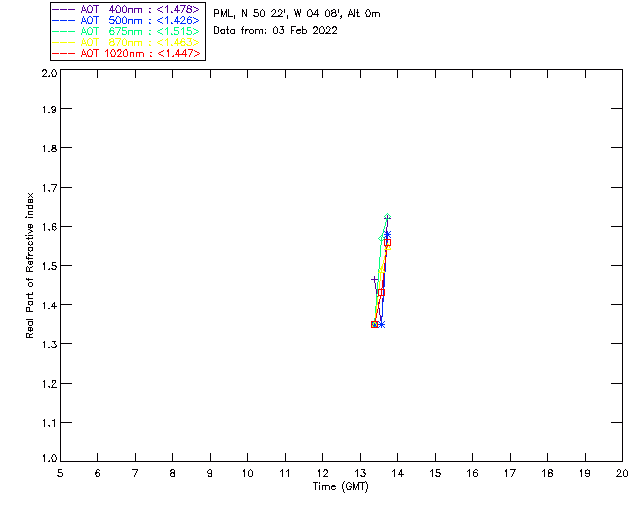Click the red dashed line sample in legend
Screen dimensions: 640x512
coord(64,53)
